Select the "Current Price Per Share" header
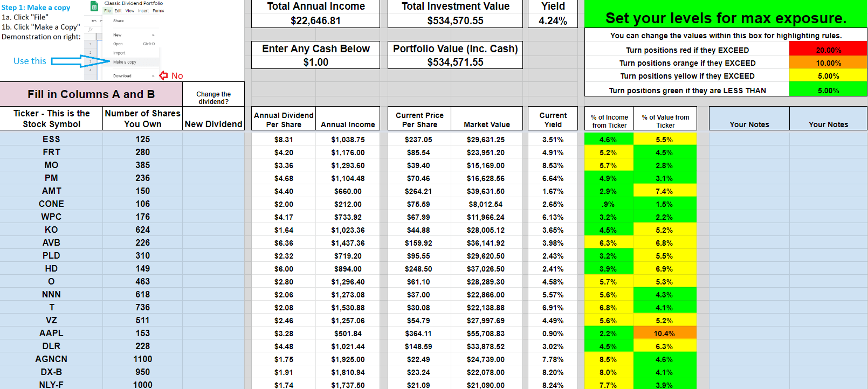Viewport: 868px width, 389px height. (419, 120)
